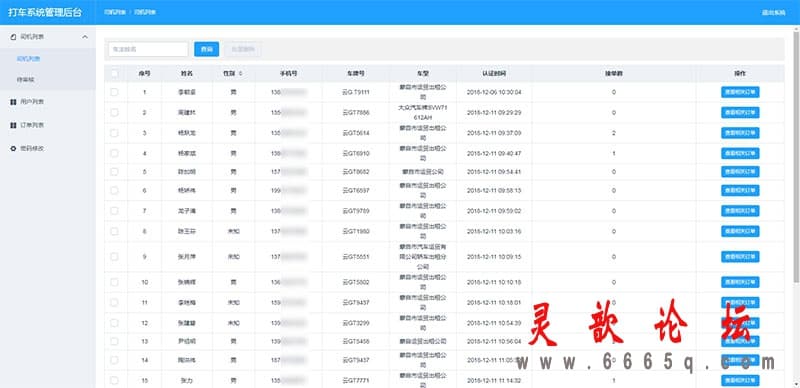The height and width of the screenshot is (388, 800).
Task: View related orders for plate 云GT9789
Action: pos(740,210)
